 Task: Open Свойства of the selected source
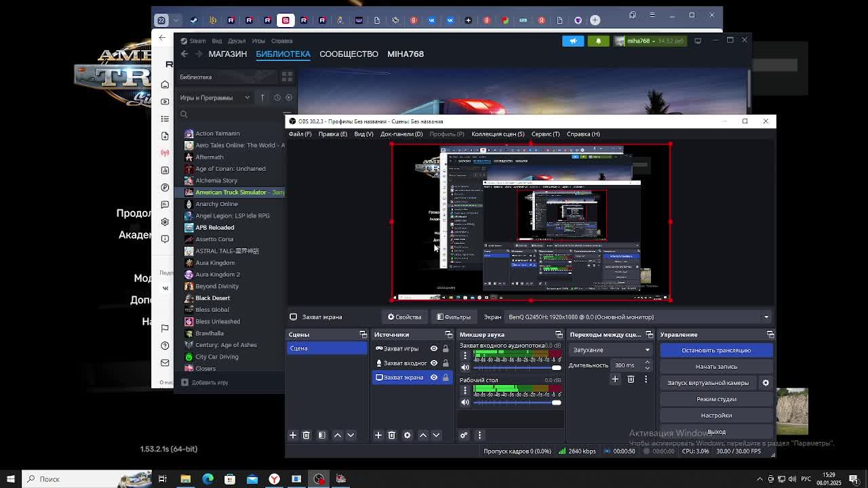[405, 317]
